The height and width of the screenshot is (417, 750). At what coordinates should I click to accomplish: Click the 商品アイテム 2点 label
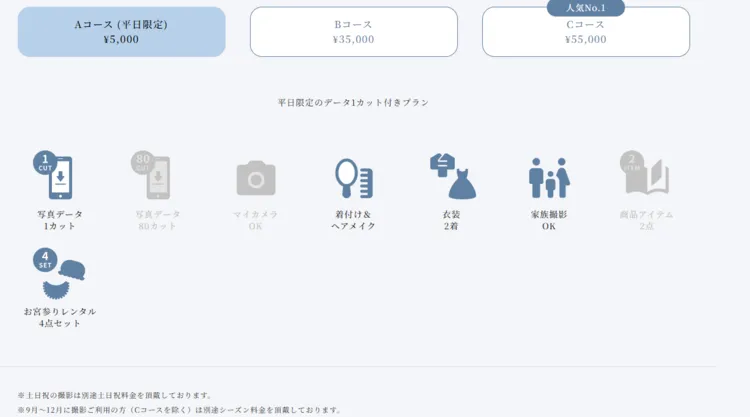click(647, 220)
